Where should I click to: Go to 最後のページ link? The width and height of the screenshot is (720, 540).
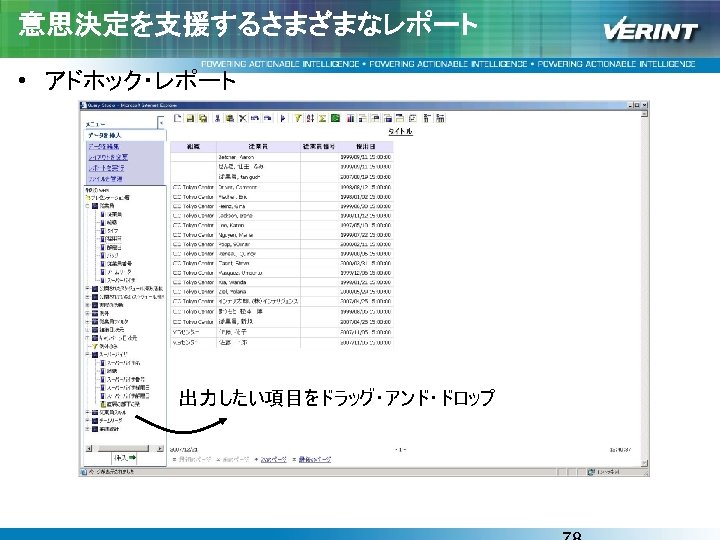click(x=315, y=459)
